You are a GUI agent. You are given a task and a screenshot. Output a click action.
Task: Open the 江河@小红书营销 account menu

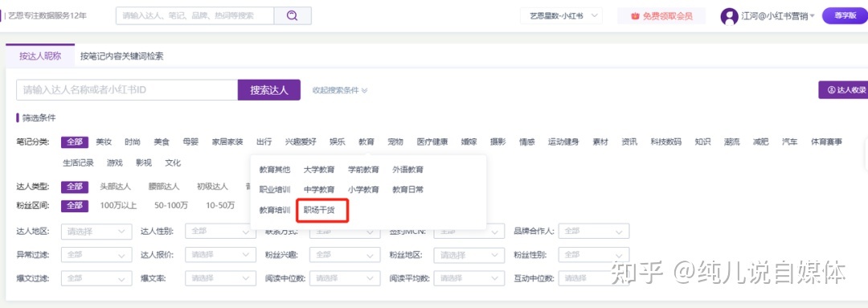[778, 16]
